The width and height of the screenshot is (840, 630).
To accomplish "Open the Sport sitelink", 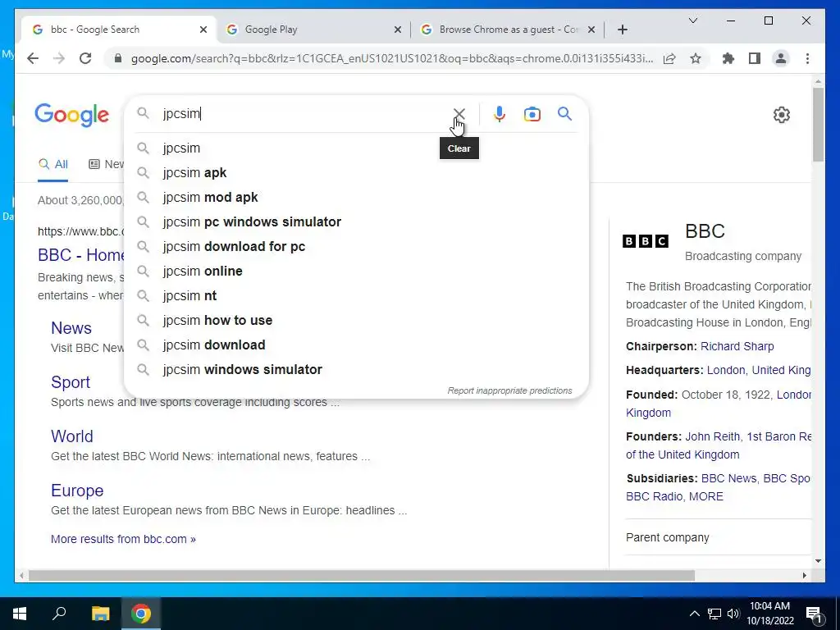I will tap(71, 382).
